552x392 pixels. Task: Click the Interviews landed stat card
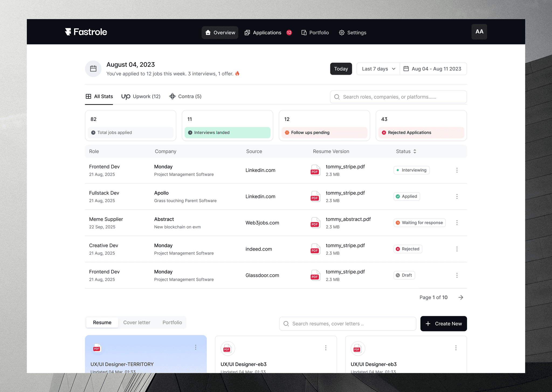click(227, 125)
